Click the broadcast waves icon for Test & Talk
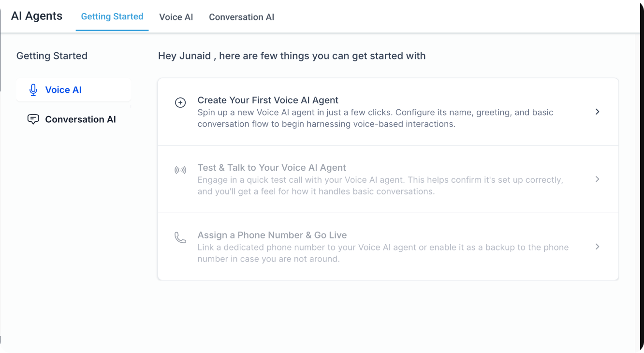The width and height of the screenshot is (644, 353). pyautogui.click(x=180, y=170)
